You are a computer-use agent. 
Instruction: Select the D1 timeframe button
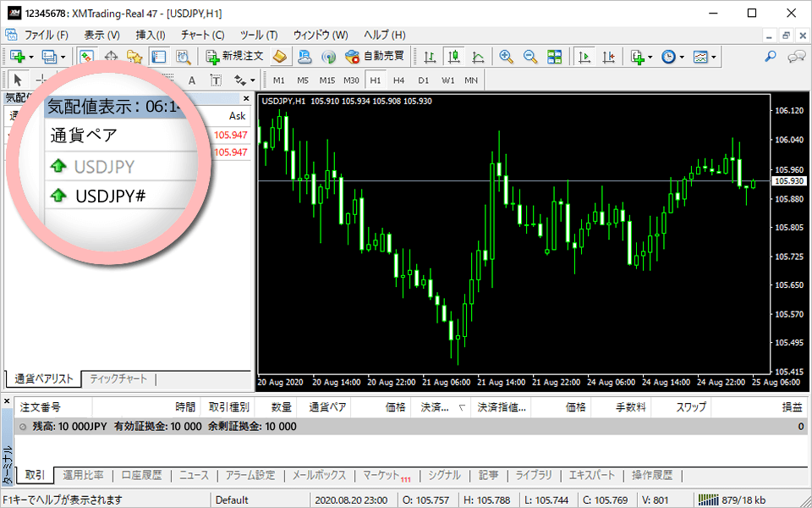(x=423, y=80)
